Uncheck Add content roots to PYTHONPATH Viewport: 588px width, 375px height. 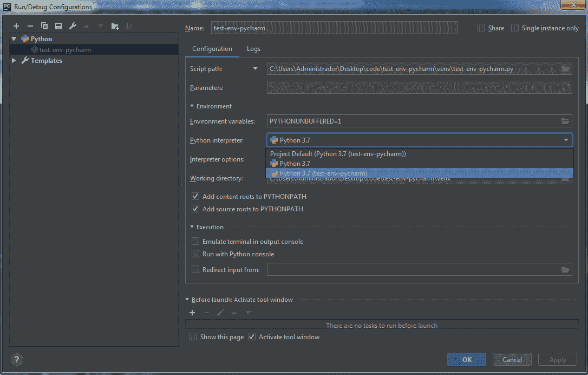[195, 197]
